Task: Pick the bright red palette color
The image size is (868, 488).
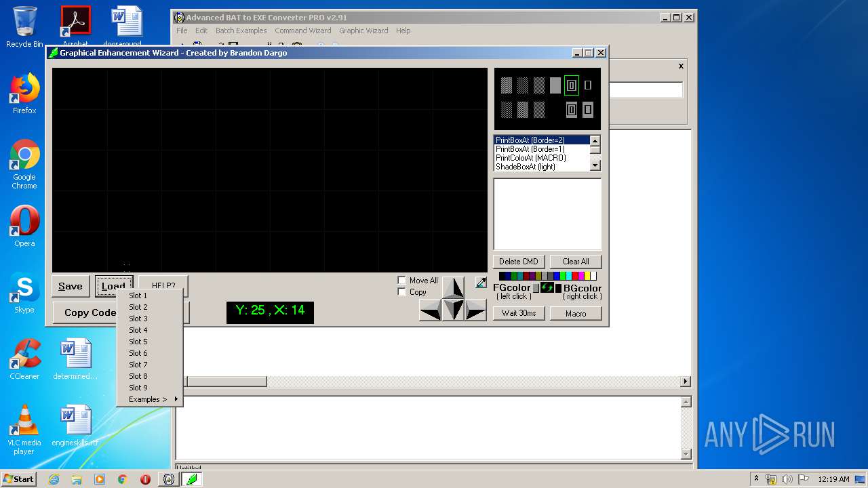Action: coord(575,276)
